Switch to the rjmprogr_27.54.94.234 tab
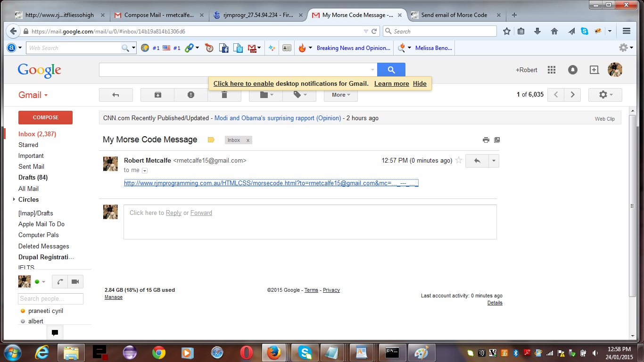Image resolution: width=644 pixels, height=362 pixels. pos(258,15)
